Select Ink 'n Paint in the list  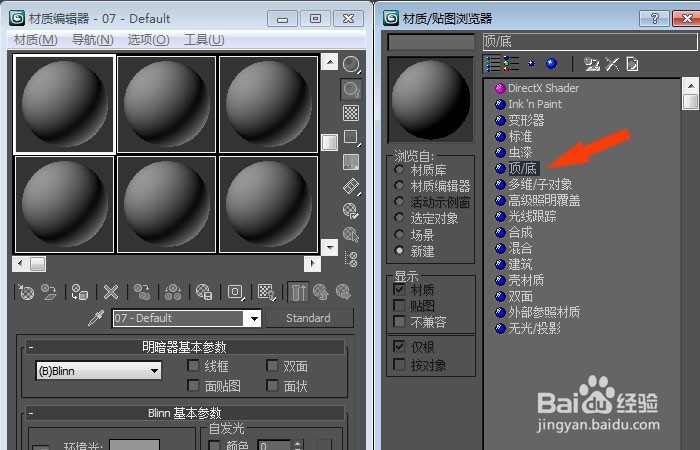click(535, 104)
